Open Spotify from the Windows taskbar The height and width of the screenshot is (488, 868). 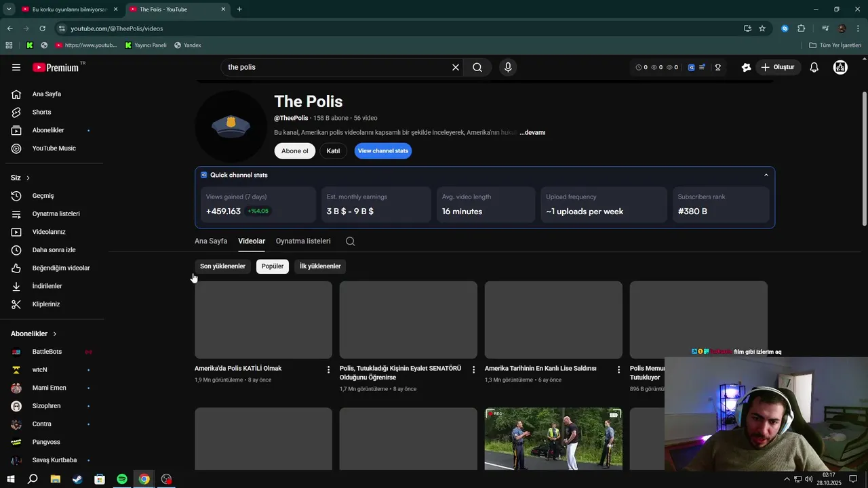click(122, 479)
